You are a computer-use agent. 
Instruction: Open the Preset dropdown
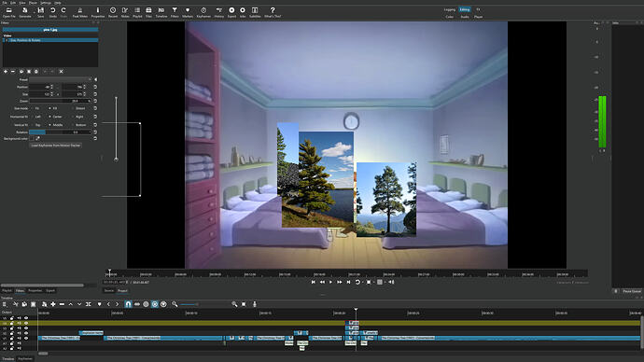tap(61, 79)
